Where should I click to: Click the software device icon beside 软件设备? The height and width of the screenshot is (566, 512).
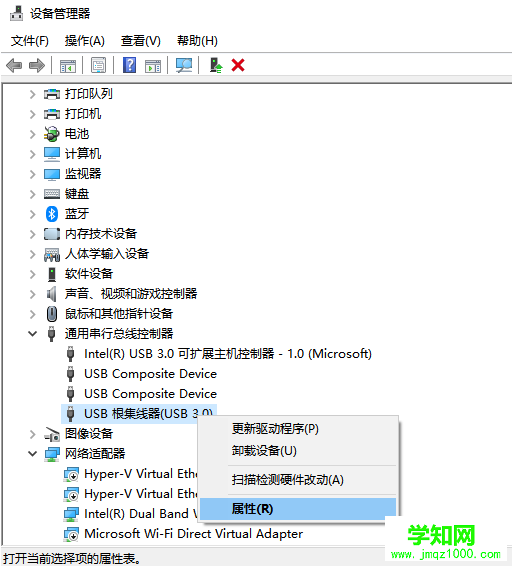52,274
